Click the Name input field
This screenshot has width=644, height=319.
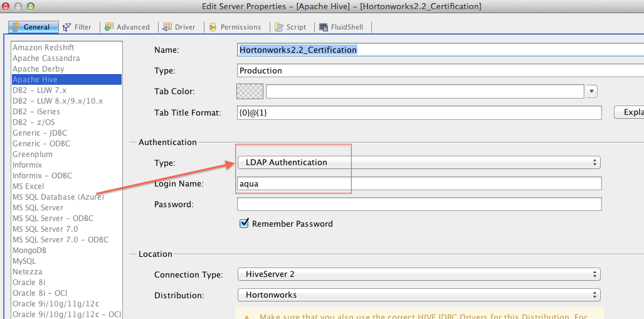pyautogui.click(x=440, y=50)
